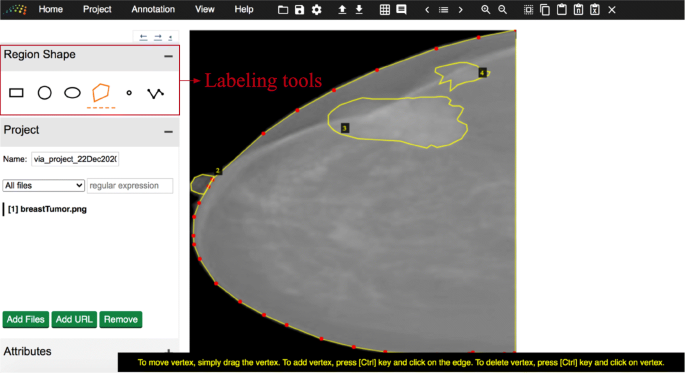Undo pasted regions clipboard X icon
Image resolution: width=685 pixels, height=373 pixels.
(x=595, y=10)
